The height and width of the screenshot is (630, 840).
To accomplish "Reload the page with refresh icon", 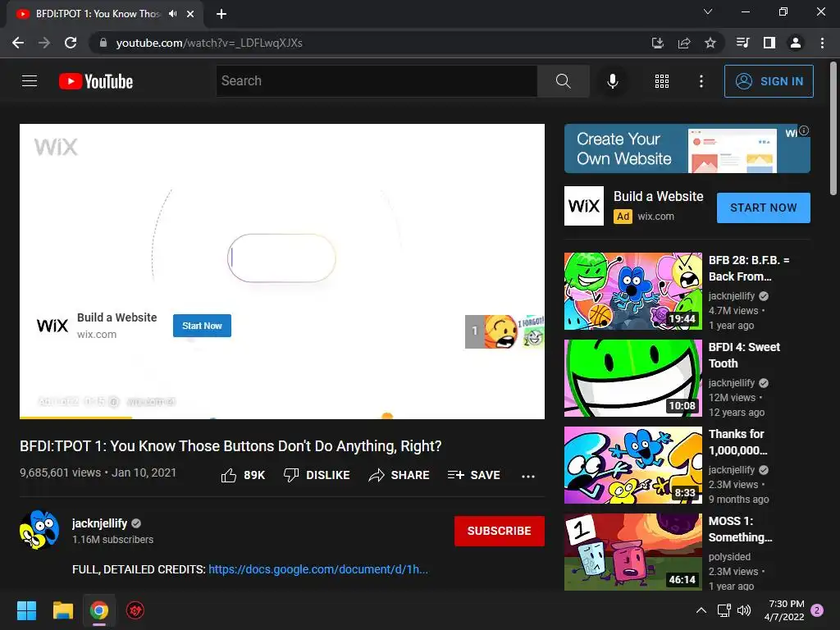I will click(x=71, y=43).
